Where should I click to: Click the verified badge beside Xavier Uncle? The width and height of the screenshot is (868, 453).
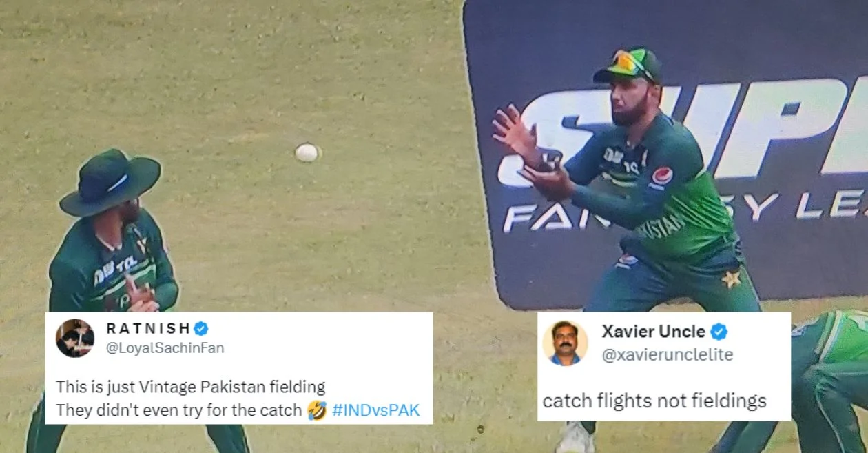click(719, 332)
